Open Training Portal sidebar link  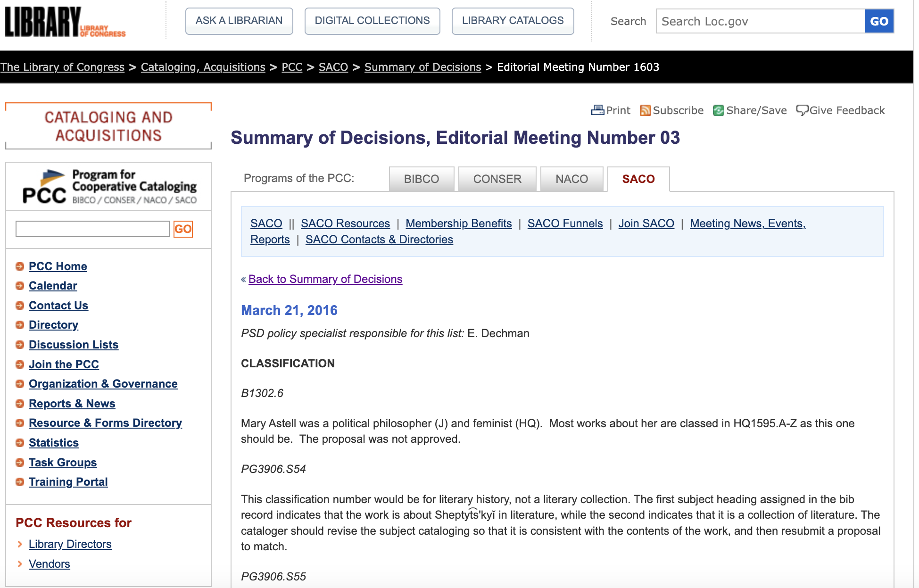68,482
